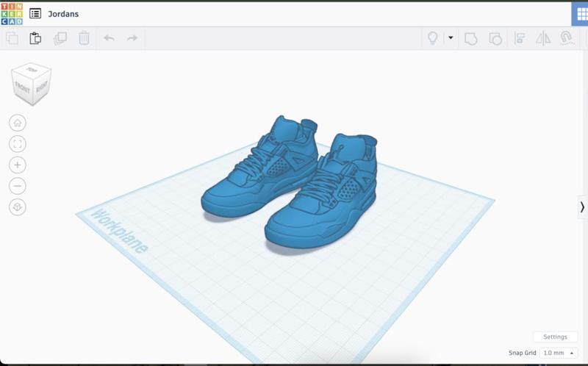Open the Snap Grid 1.0 mm dropdown

pyautogui.click(x=558, y=353)
